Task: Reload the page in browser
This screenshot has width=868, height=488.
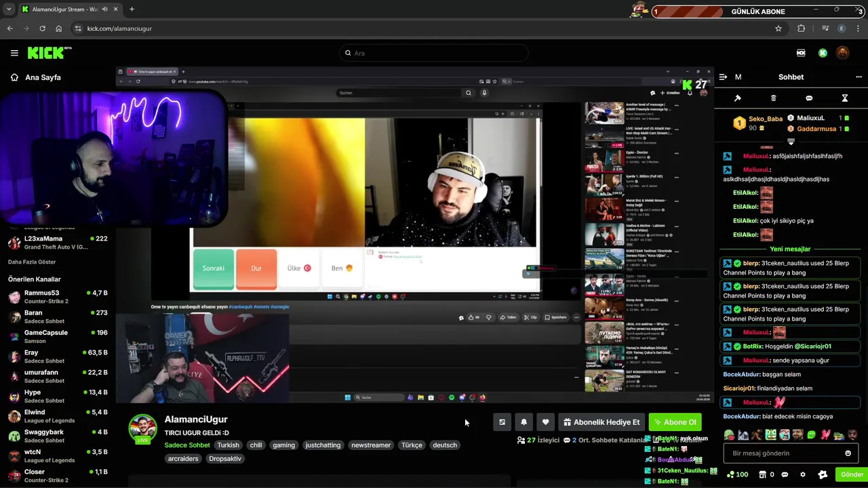Action: click(x=42, y=28)
